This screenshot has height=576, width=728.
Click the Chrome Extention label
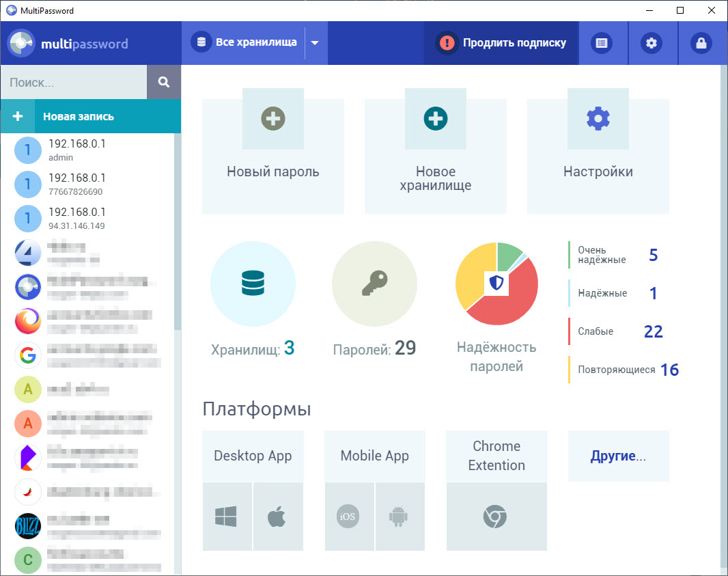496,456
